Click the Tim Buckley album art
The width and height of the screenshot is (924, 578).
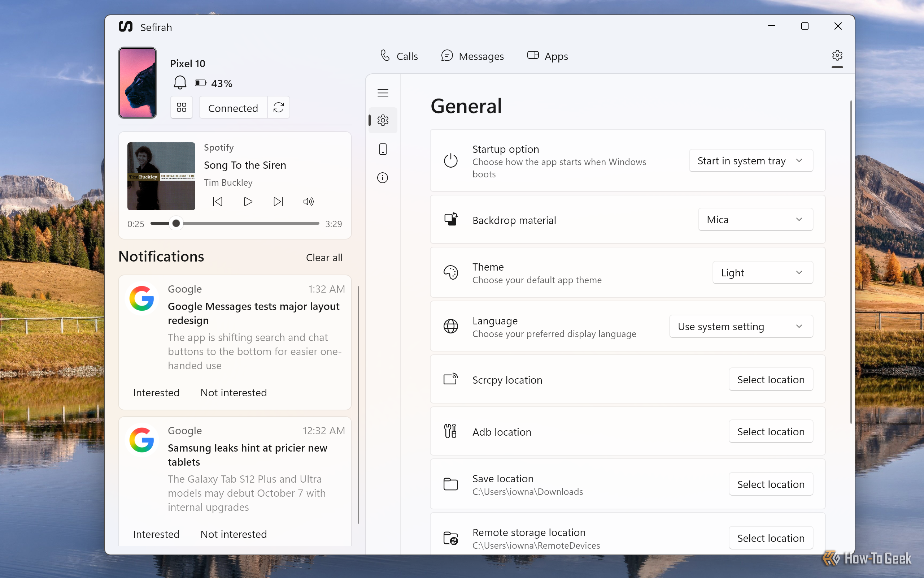coord(161,176)
